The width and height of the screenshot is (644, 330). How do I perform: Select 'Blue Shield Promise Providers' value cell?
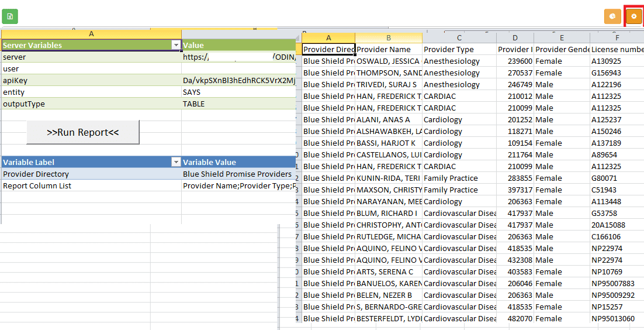[x=238, y=174]
